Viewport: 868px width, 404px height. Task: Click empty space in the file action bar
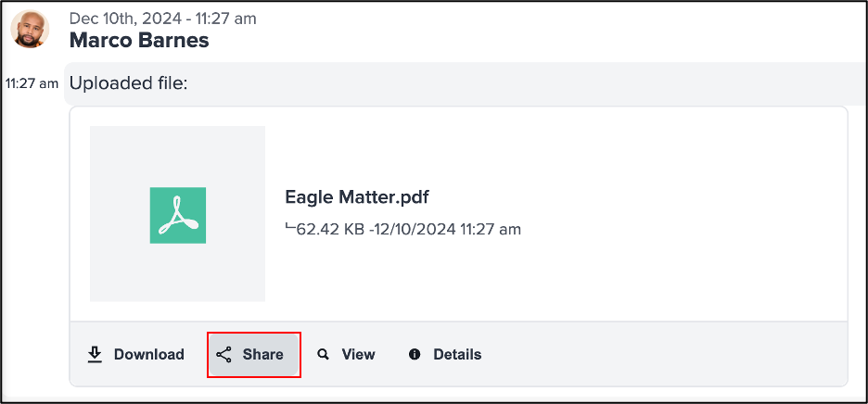pyautogui.click(x=664, y=354)
